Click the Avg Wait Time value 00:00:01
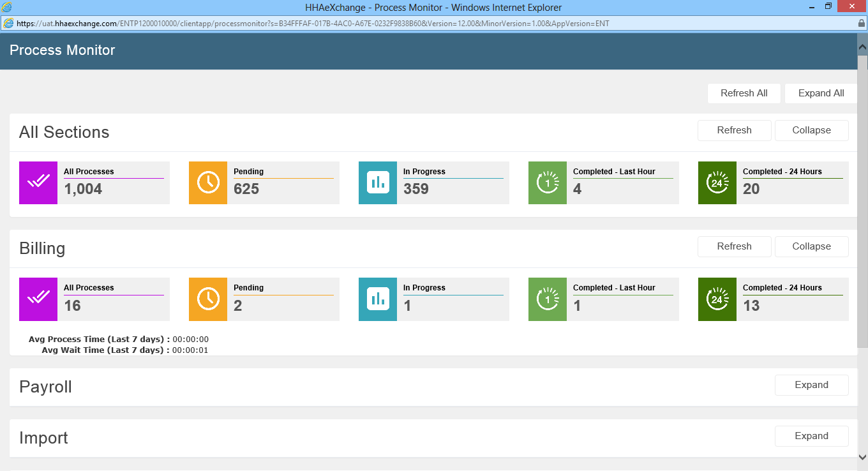 point(190,350)
